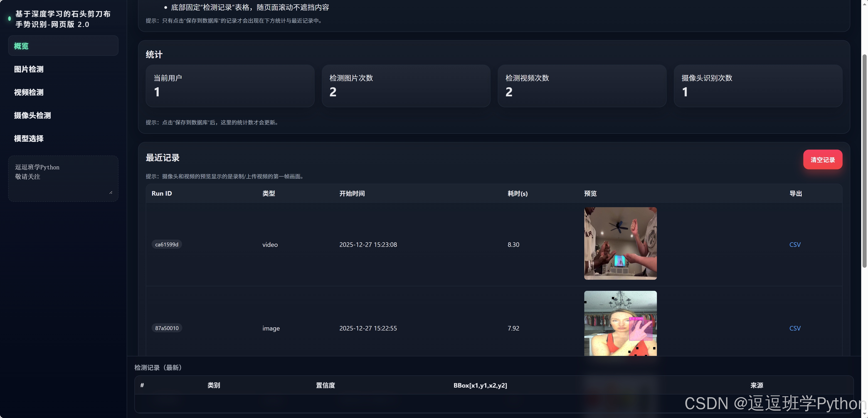Click inside the 逗逗班学Python text area
Viewport: 868px width, 418px height.
pos(63,178)
